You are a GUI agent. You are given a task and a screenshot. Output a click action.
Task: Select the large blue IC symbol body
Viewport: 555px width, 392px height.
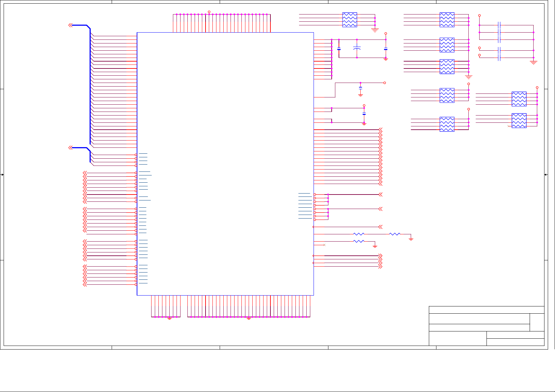point(225,164)
